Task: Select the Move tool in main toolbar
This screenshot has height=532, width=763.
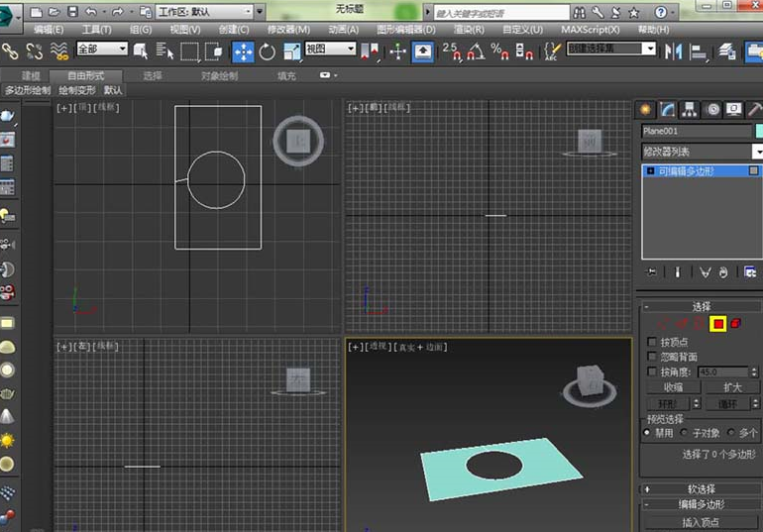Action: click(x=244, y=52)
